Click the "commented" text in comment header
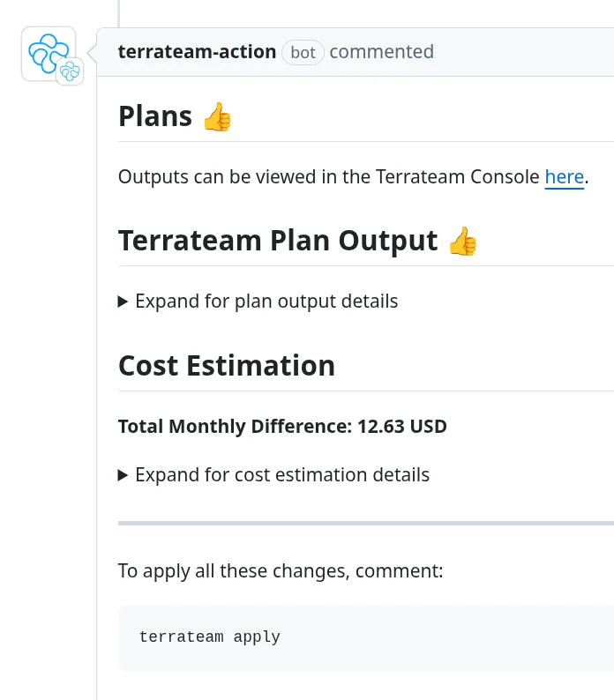Image resolution: width=614 pixels, height=700 pixels. click(381, 52)
